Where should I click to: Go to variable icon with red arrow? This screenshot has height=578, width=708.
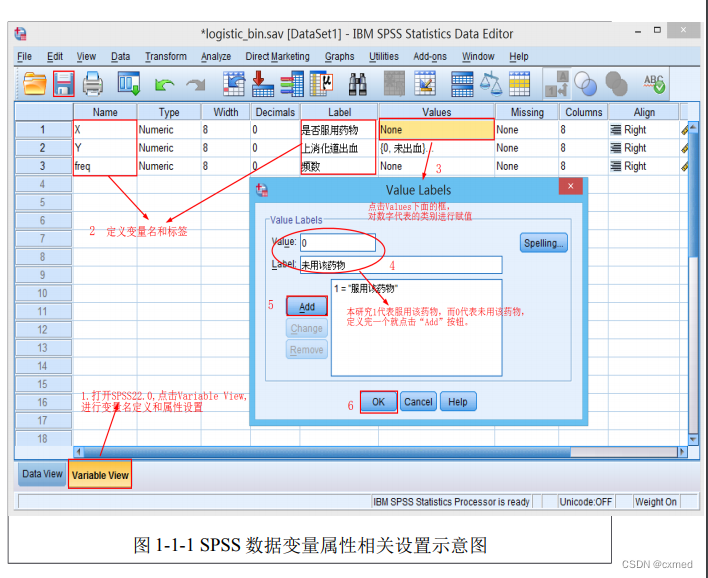pyautogui.click(x=262, y=84)
